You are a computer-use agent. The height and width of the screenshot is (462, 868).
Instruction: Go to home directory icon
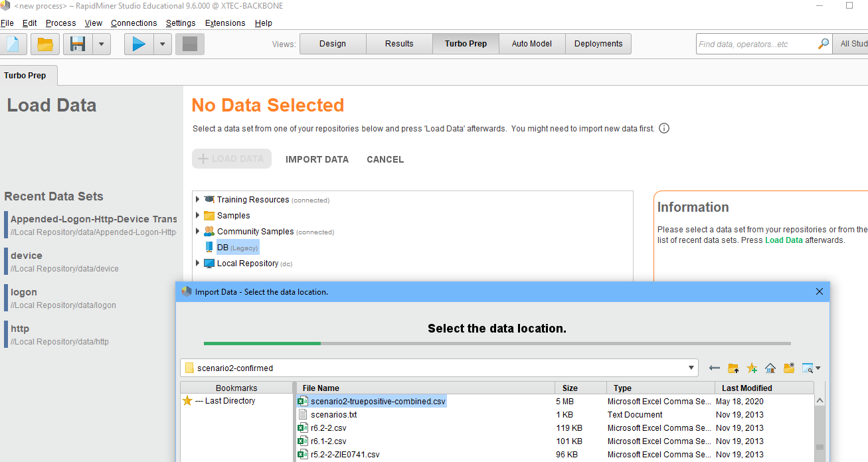[x=770, y=368]
